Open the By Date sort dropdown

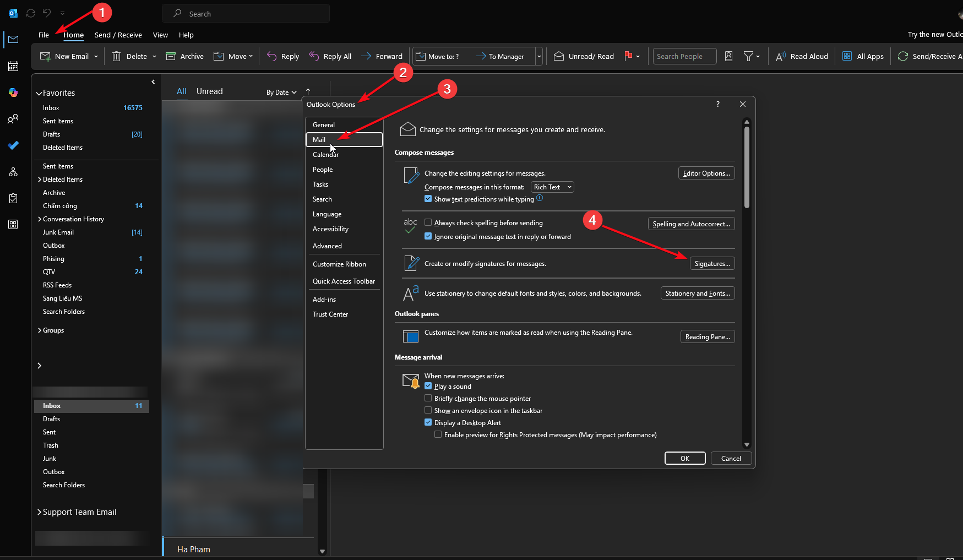tap(281, 93)
